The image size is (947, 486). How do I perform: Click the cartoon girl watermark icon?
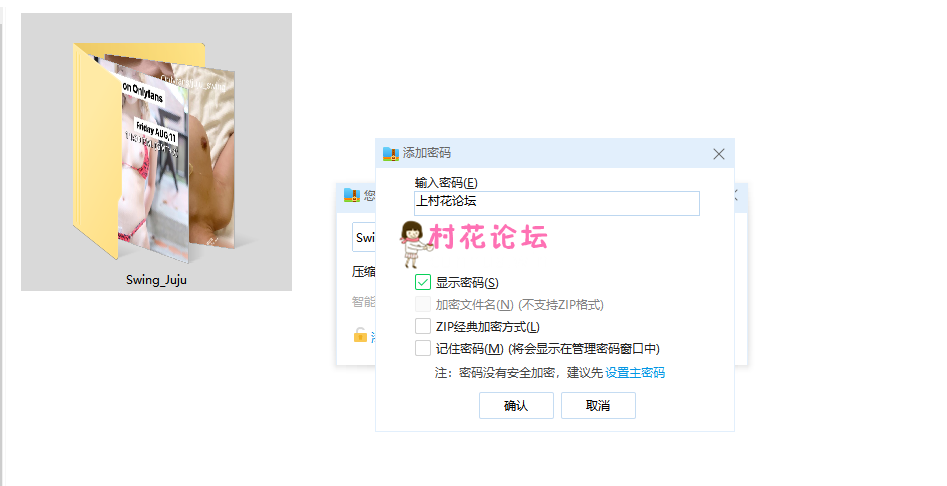tap(413, 244)
